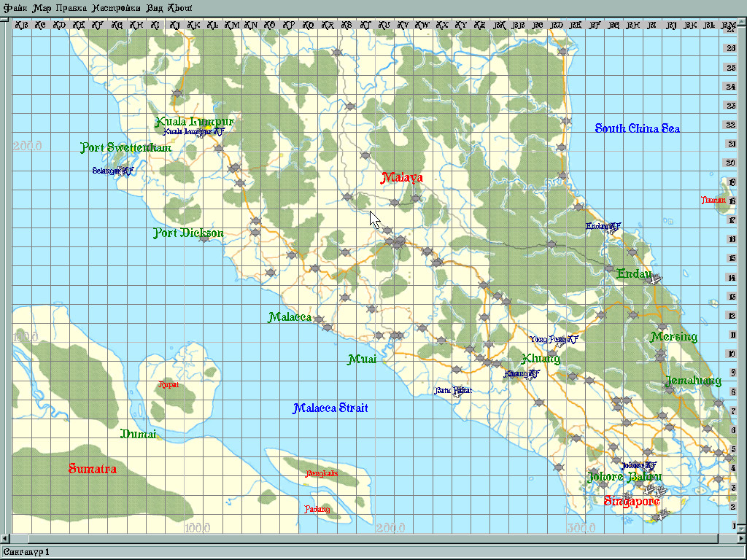Click the Malacca Strait sea label

[330, 408]
